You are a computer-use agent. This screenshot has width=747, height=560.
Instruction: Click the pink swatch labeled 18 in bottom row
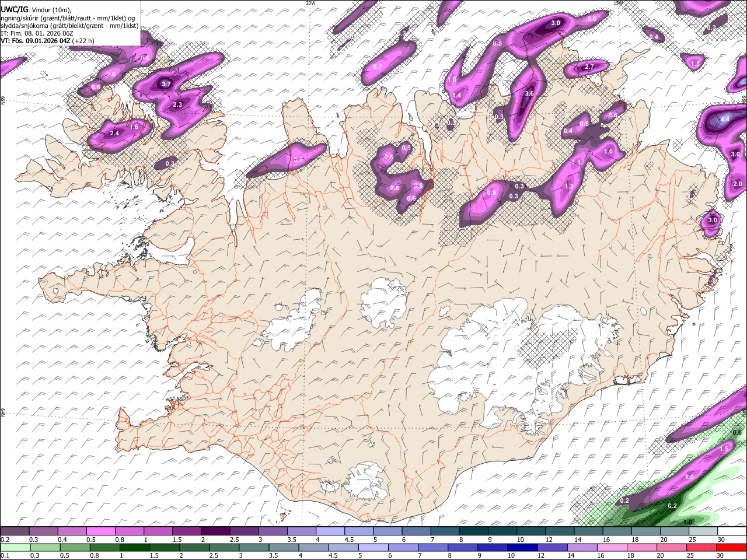(x=641, y=547)
